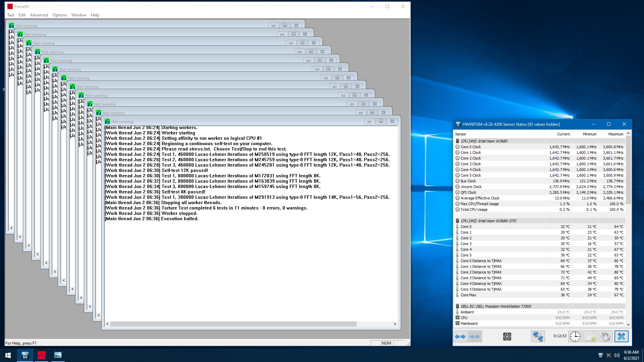Open the Windows Start menu
The height and width of the screenshot is (362, 644).
(x=8, y=355)
